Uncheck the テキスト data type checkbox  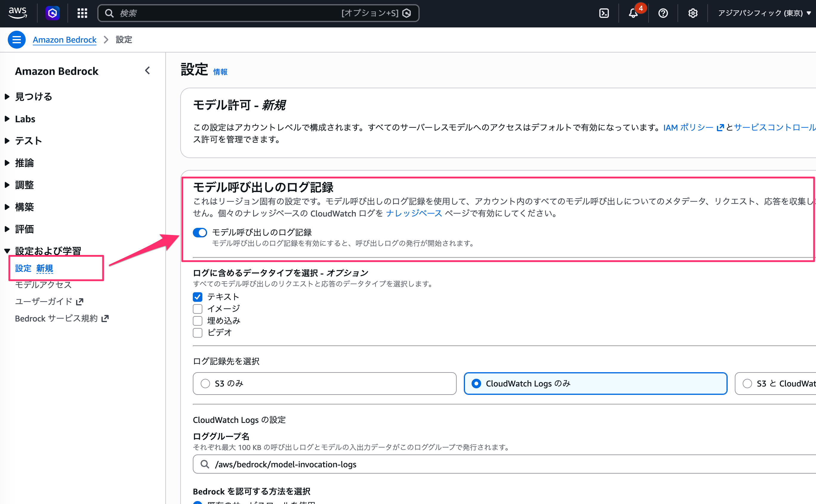coord(198,297)
